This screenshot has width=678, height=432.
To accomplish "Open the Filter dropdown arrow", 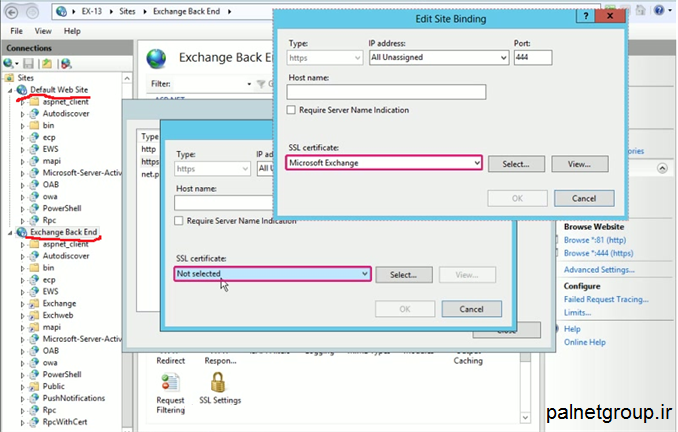I will 249,84.
